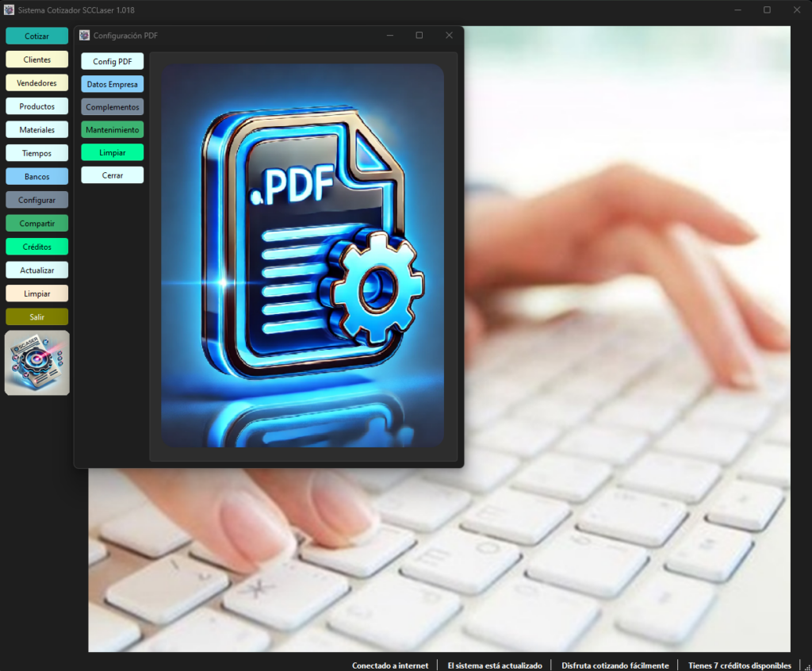Click the green Créditos button

36,247
